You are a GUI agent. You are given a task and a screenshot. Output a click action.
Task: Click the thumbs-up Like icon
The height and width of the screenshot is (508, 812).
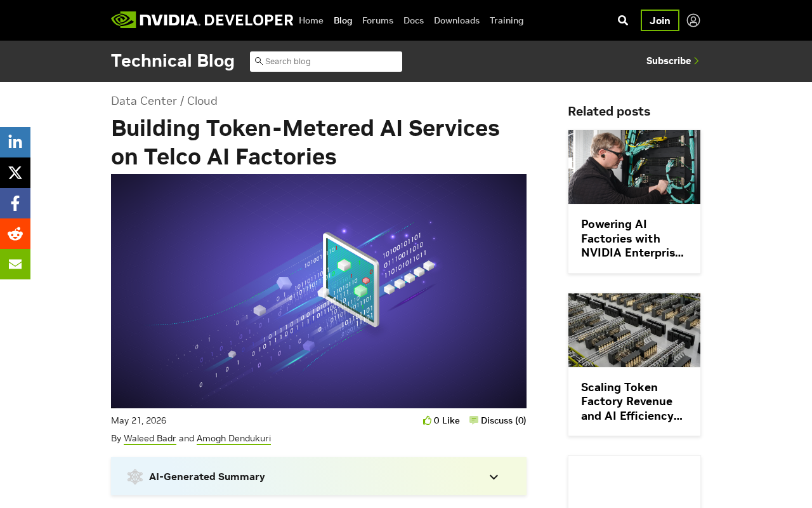pos(427,420)
